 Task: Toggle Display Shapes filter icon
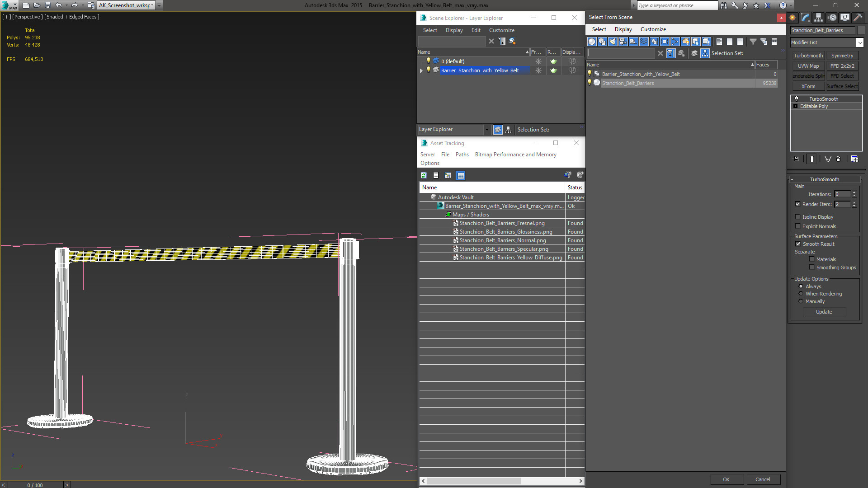coord(602,42)
